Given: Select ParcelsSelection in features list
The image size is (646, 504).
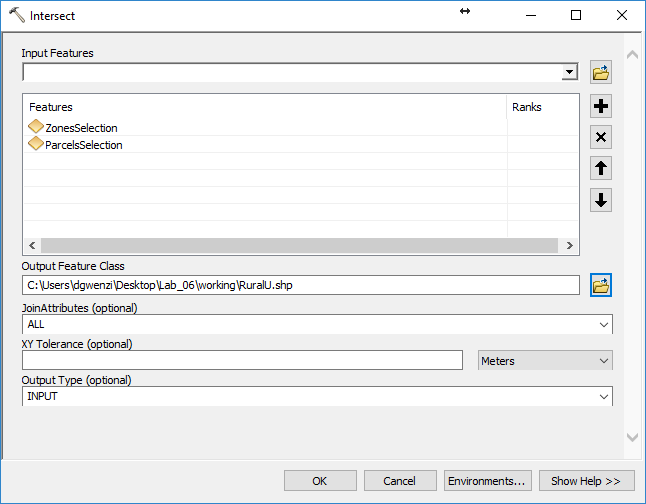Looking at the screenshot, I should coord(84,145).
